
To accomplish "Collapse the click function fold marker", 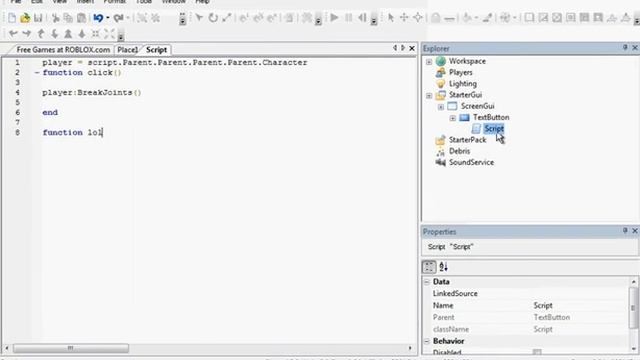I will click(x=37, y=73).
